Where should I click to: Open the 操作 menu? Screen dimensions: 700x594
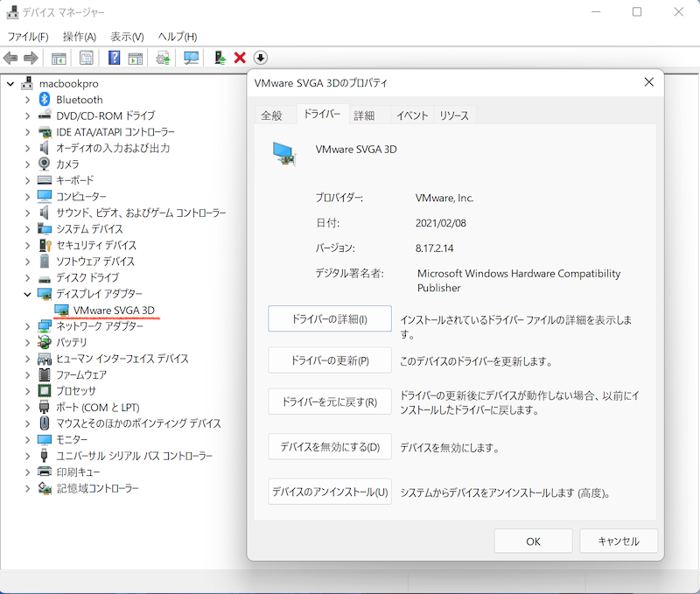click(x=80, y=36)
